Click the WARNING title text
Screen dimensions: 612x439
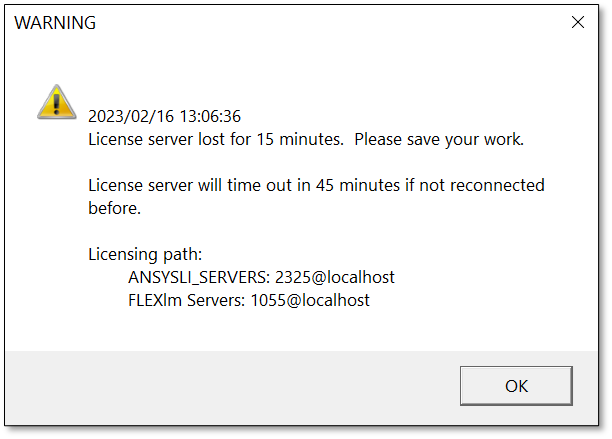point(55,23)
